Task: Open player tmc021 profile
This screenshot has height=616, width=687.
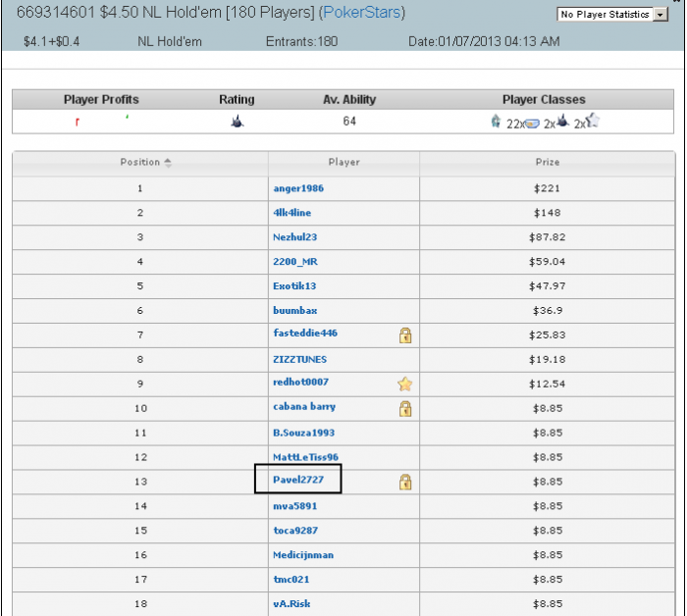Action: tap(291, 580)
